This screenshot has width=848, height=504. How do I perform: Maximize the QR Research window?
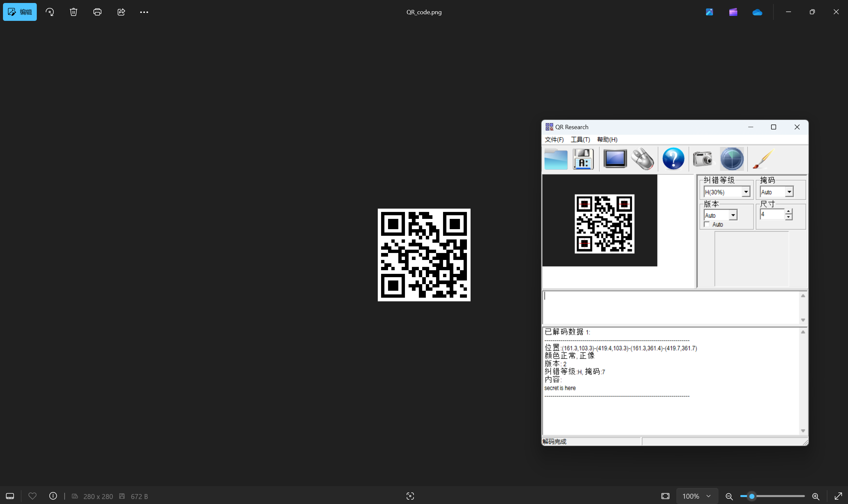[773, 127]
